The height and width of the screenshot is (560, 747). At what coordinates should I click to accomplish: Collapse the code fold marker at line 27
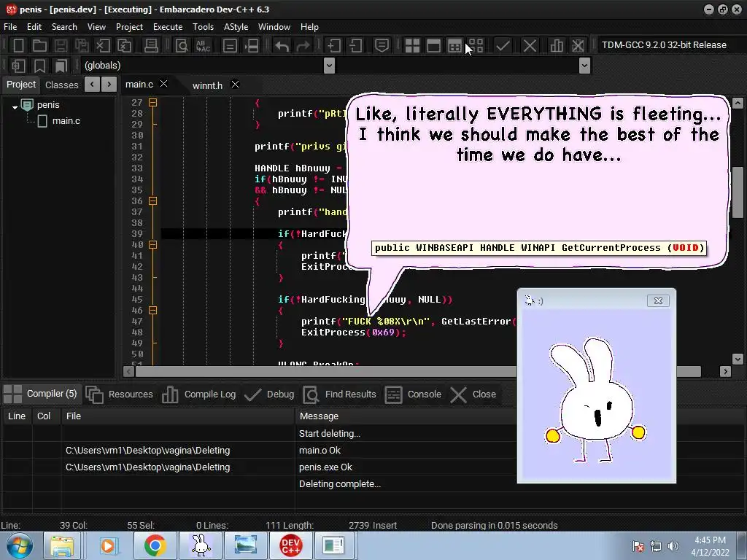pyautogui.click(x=152, y=103)
